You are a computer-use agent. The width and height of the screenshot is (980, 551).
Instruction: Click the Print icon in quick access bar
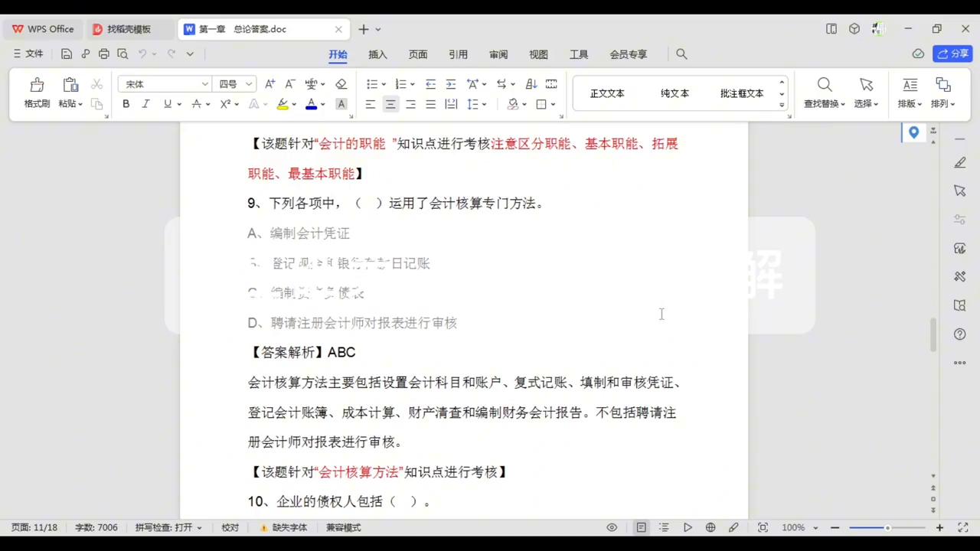pyautogui.click(x=103, y=54)
